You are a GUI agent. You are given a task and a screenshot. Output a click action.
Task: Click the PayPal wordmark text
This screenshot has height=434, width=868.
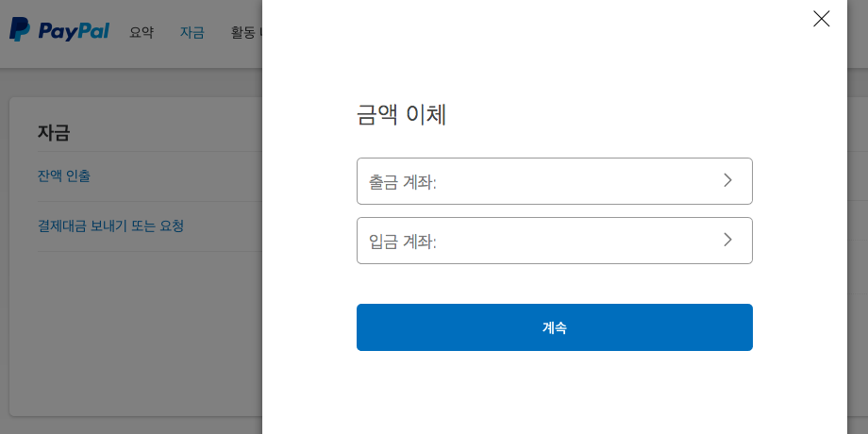[x=75, y=31]
